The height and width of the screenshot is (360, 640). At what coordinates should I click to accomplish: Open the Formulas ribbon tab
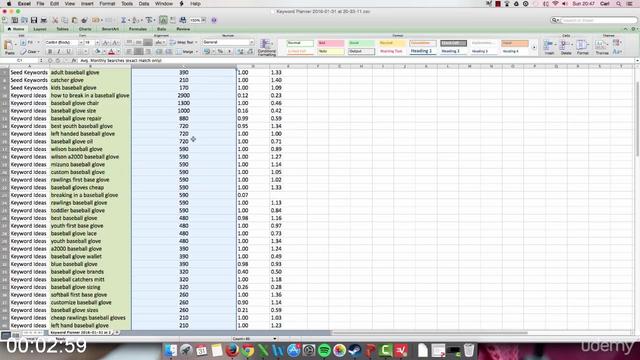[138, 29]
